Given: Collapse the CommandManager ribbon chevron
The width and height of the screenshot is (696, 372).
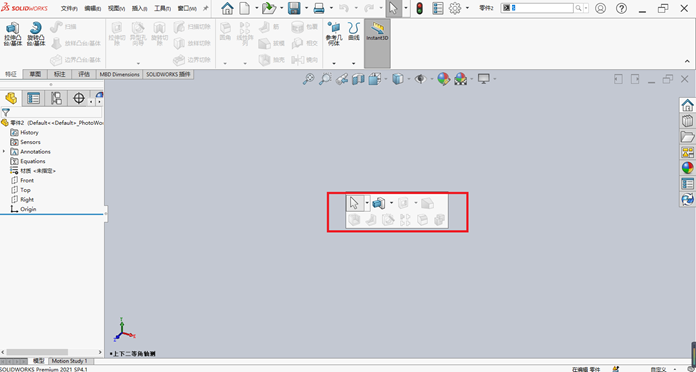Looking at the screenshot, I should [x=687, y=61].
